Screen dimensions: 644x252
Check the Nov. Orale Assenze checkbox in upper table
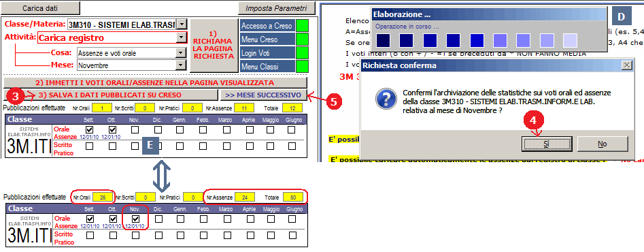[x=135, y=129]
